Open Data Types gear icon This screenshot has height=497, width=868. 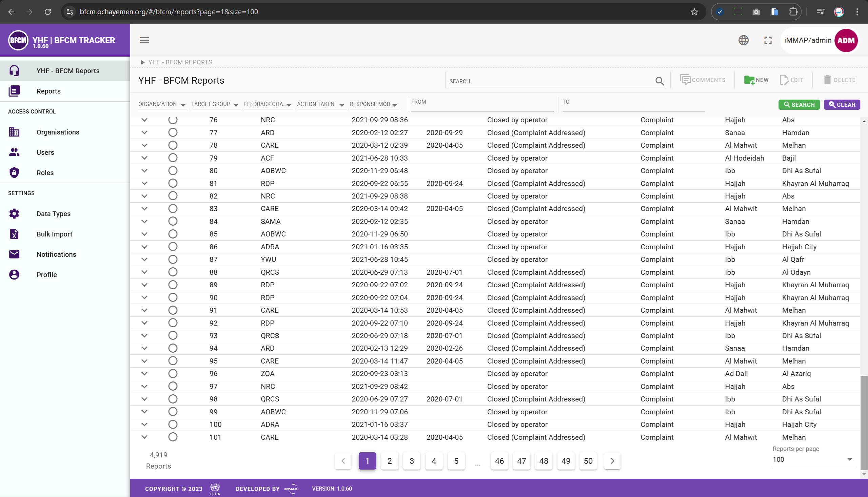pyautogui.click(x=14, y=214)
